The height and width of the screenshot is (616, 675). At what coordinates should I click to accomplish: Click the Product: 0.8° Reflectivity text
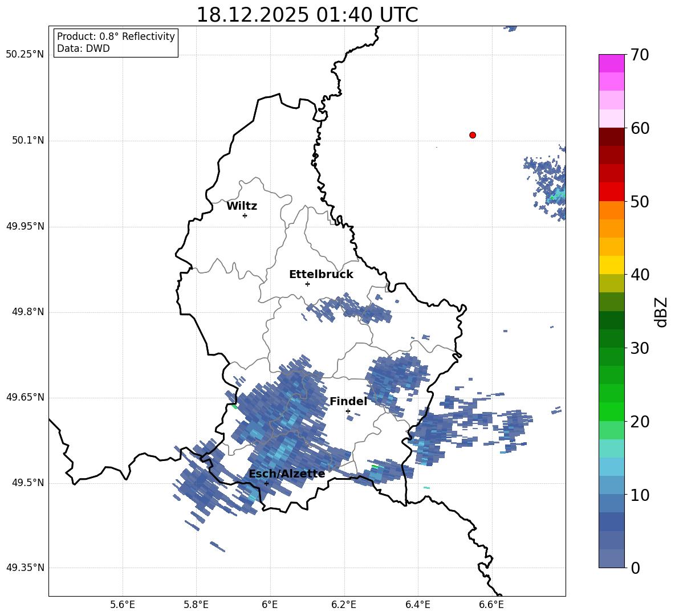[116, 36]
